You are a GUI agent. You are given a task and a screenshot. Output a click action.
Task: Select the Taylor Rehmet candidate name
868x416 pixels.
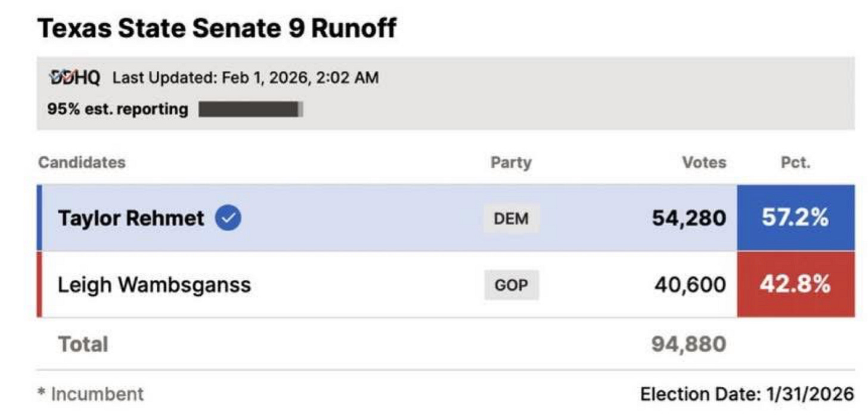pos(131,218)
